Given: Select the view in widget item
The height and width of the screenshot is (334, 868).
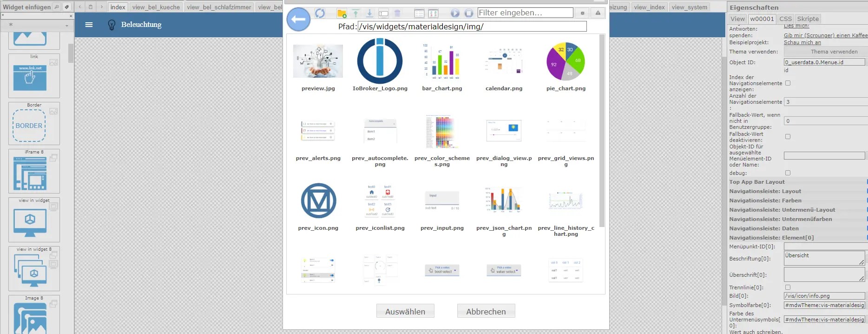Looking at the screenshot, I should click(x=34, y=220).
